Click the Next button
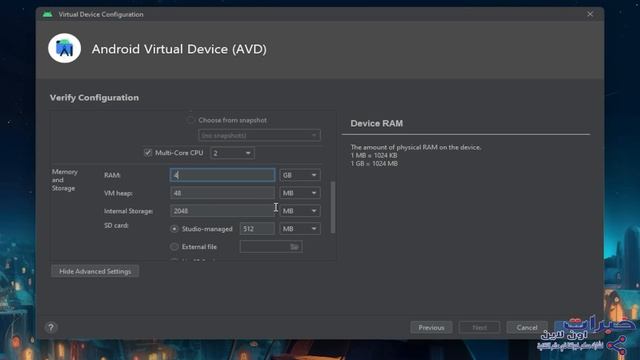640x360 pixels. pos(479,327)
